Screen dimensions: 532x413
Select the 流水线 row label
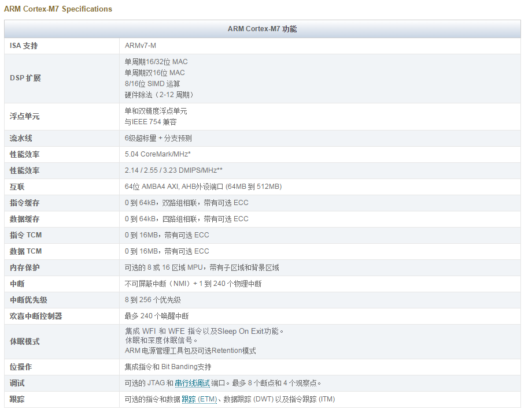click(x=21, y=138)
